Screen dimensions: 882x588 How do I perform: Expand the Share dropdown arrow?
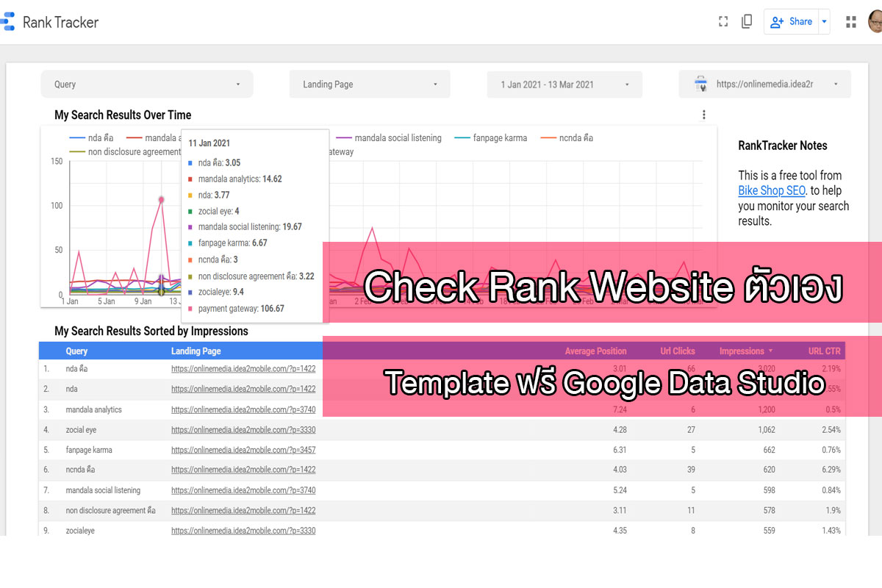[x=825, y=22]
